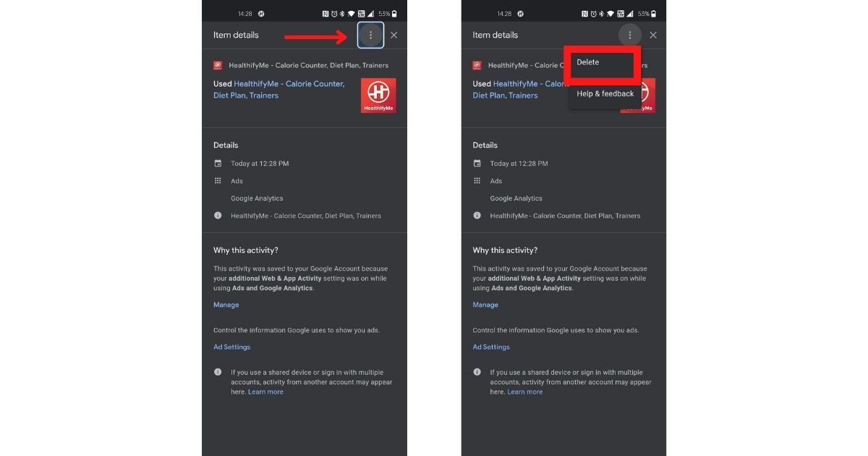The height and width of the screenshot is (456, 868).
Task: Close item details in the right screenshot
Action: 653,35
